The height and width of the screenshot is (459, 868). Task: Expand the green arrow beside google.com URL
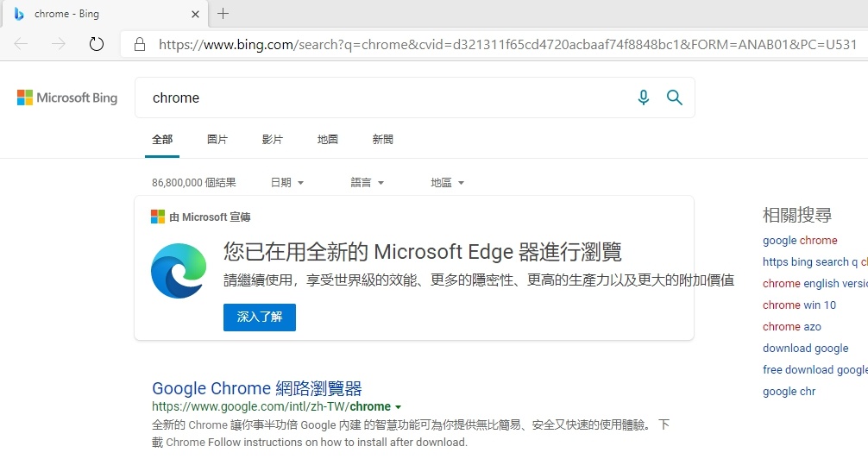click(x=398, y=407)
